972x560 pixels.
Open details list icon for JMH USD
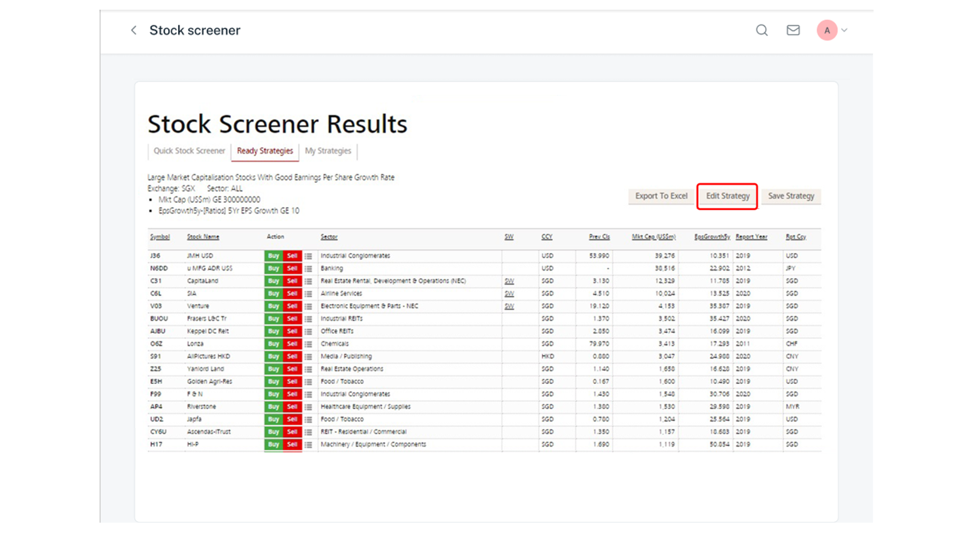pyautogui.click(x=308, y=256)
